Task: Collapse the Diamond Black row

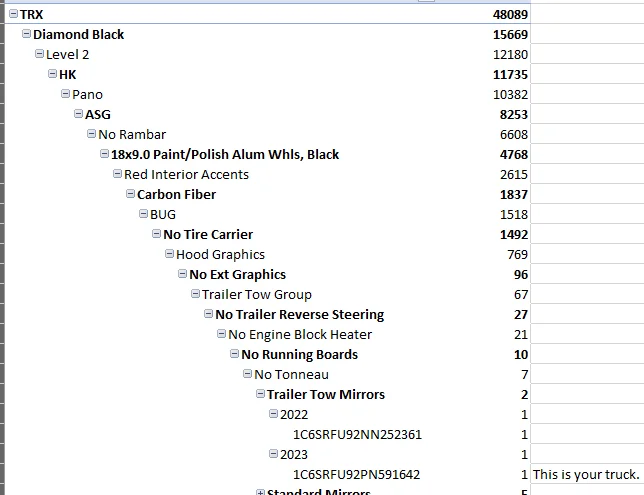Action: tap(26, 34)
